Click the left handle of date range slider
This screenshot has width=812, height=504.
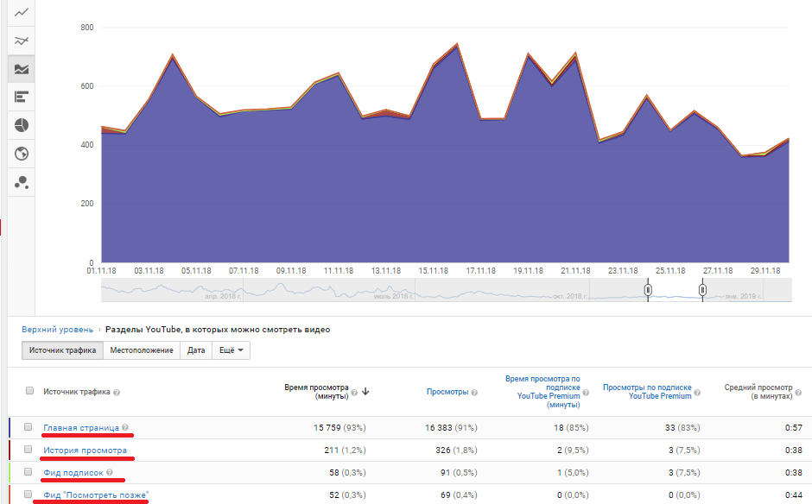[x=648, y=290]
